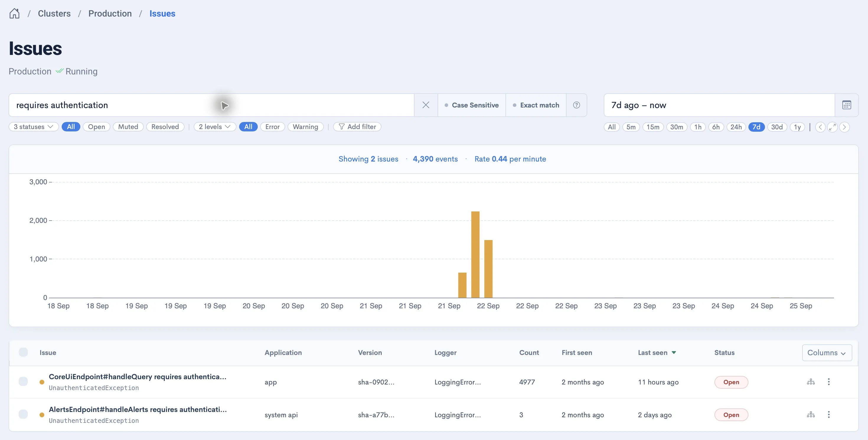Sort by Last seen column

(657, 353)
